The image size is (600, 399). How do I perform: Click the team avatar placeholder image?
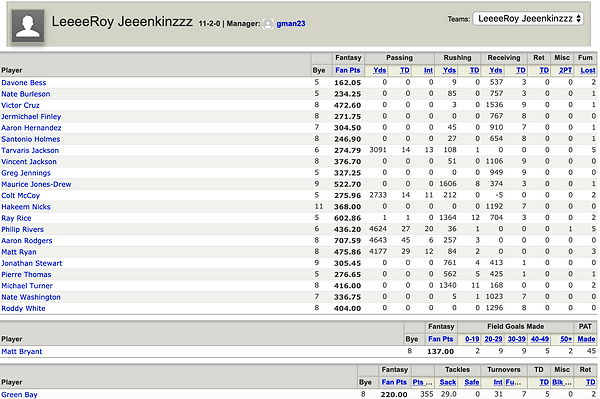click(x=28, y=26)
